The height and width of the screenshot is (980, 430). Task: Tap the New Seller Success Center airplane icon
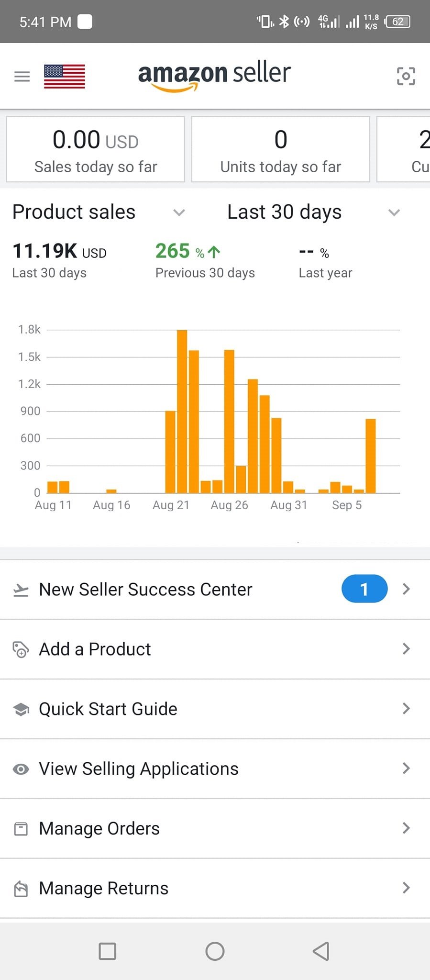click(21, 590)
